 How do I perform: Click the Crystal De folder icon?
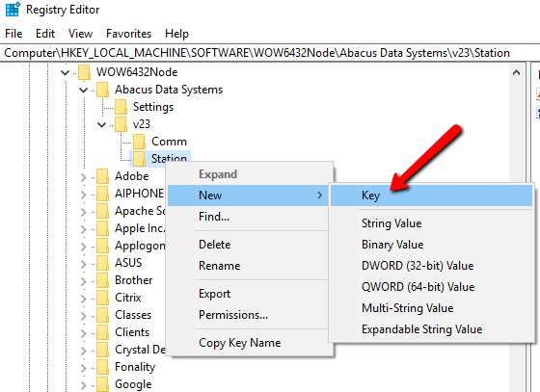pyautogui.click(x=102, y=350)
